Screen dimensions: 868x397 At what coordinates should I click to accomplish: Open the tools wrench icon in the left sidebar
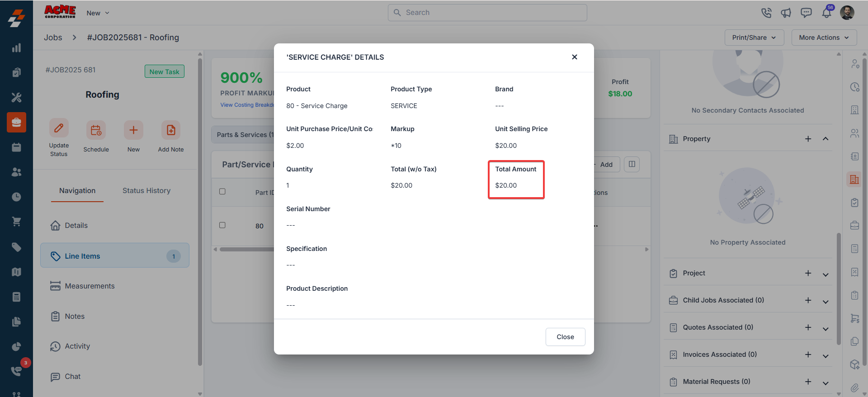click(16, 97)
